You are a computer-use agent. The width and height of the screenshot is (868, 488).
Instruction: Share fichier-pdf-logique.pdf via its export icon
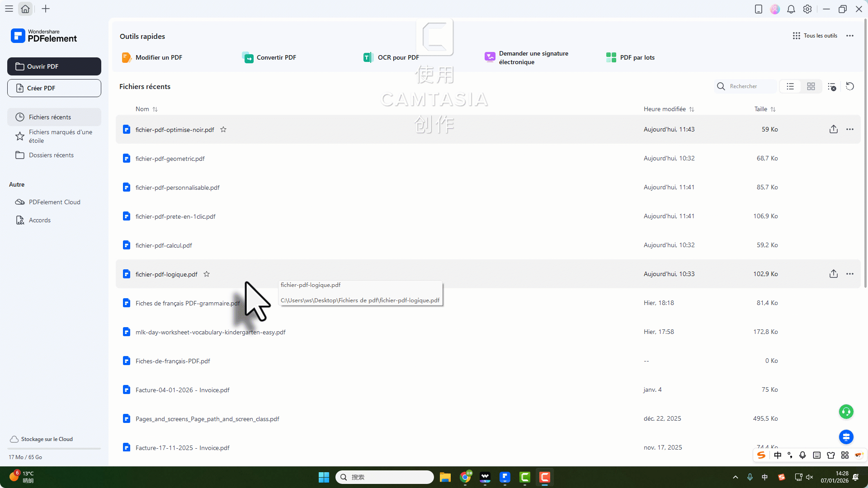coord(833,274)
